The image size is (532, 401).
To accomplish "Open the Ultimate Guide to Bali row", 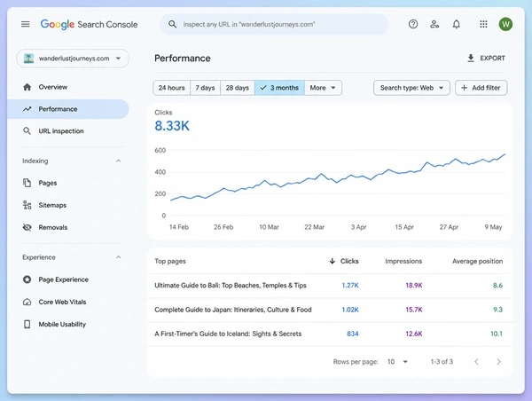I will (x=330, y=285).
